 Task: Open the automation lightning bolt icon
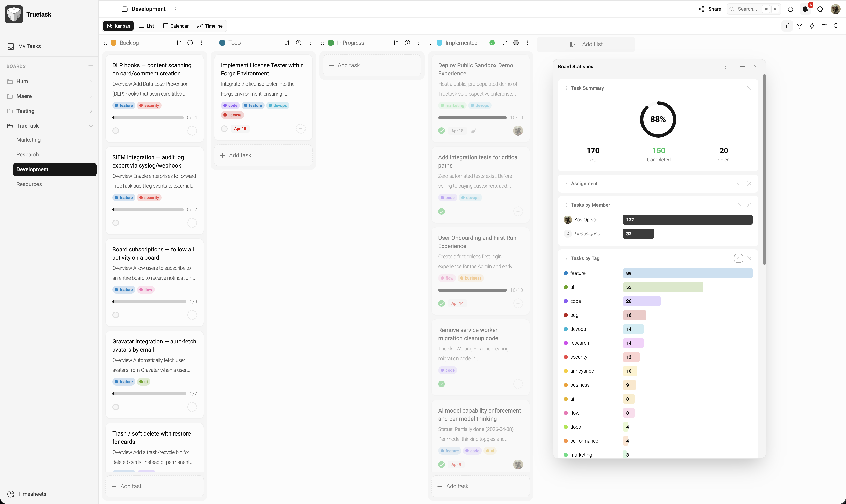pyautogui.click(x=812, y=26)
